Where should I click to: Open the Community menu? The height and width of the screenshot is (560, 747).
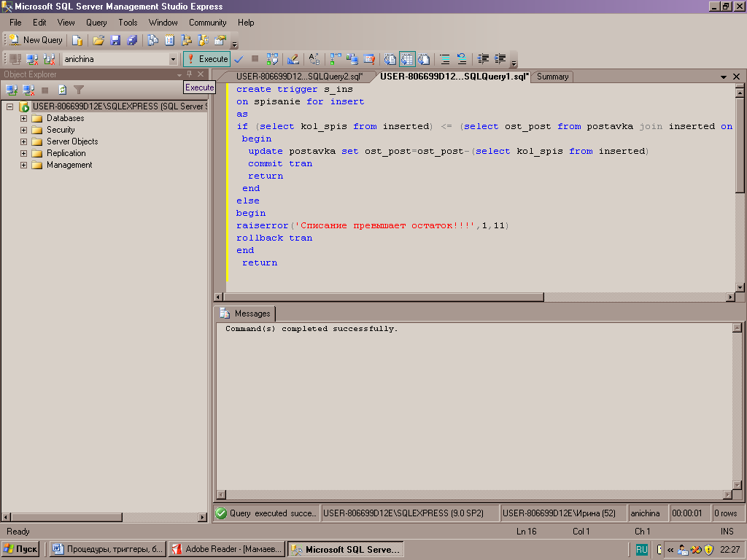click(207, 23)
